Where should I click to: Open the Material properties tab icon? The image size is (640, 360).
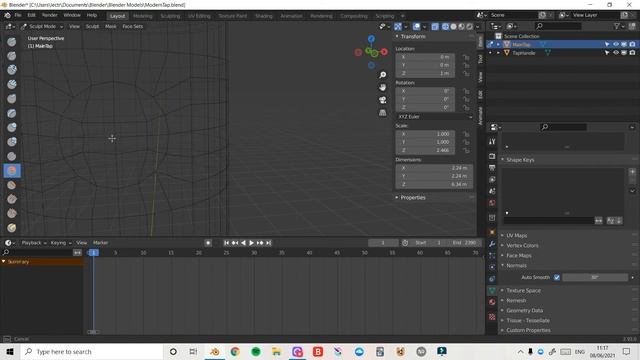click(492, 302)
